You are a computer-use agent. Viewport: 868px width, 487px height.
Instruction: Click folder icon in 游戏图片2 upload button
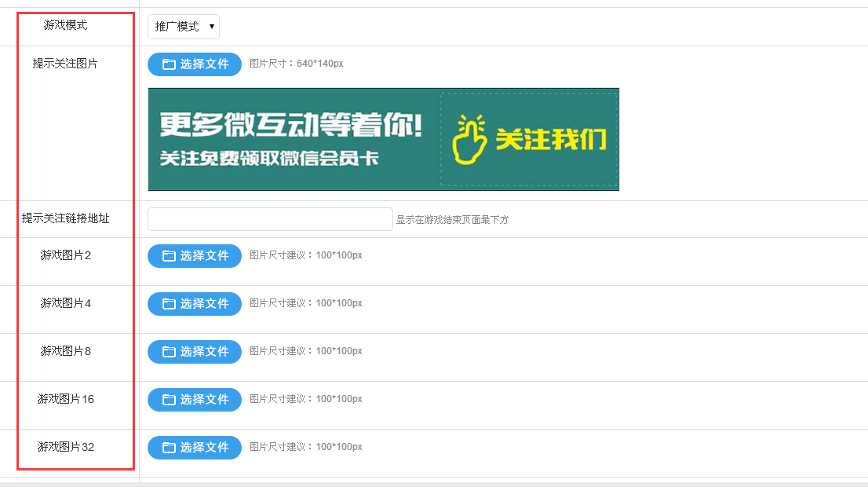click(x=169, y=256)
